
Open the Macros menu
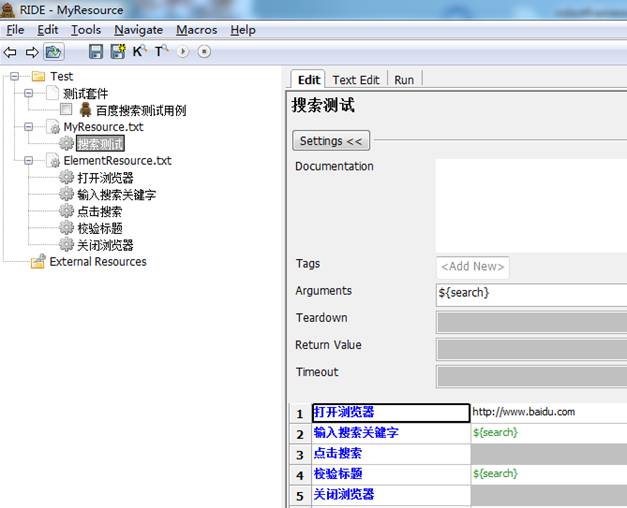196,30
